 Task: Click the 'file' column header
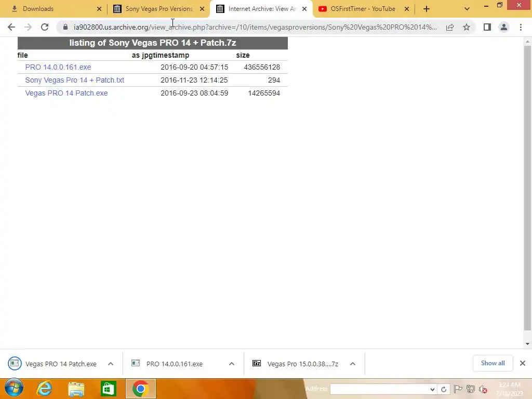click(23, 55)
